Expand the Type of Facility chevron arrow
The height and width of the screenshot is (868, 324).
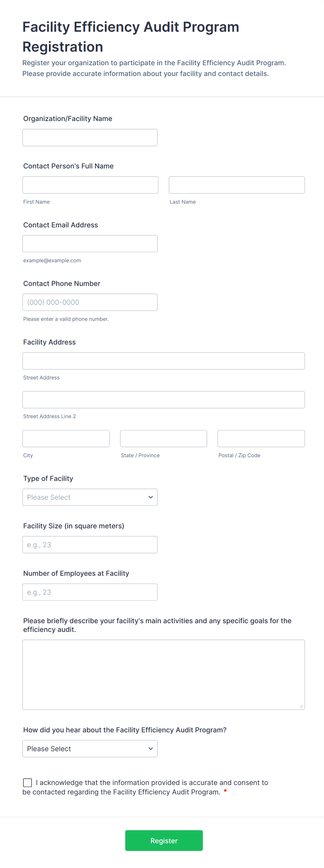(x=150, y=497)
